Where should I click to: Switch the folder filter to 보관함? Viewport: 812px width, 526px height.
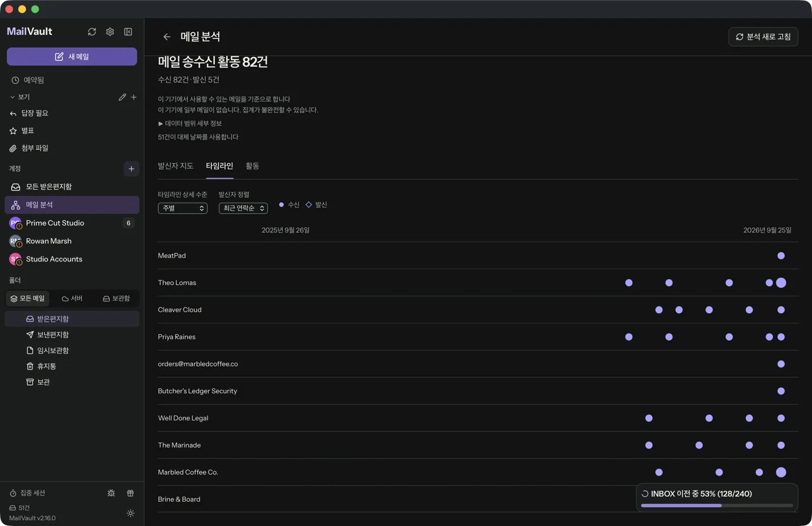pos(116,299)
